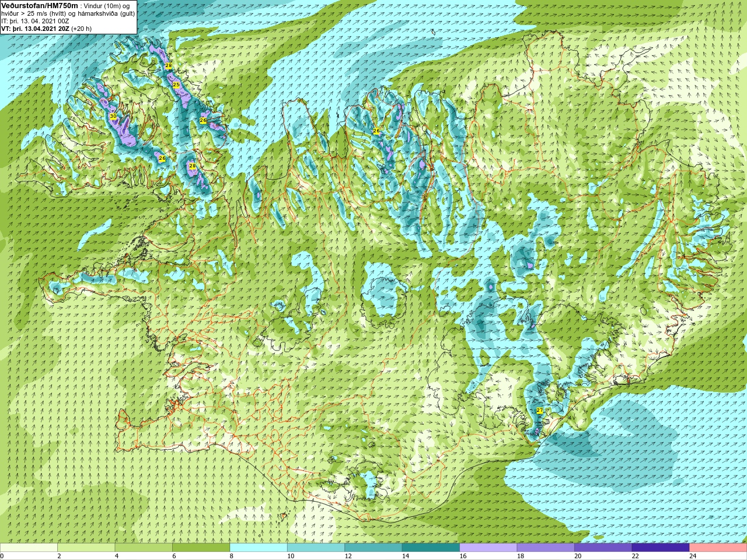
Task: Select the dark indigo swatch between 22 and 24
Action: (661, 547)
